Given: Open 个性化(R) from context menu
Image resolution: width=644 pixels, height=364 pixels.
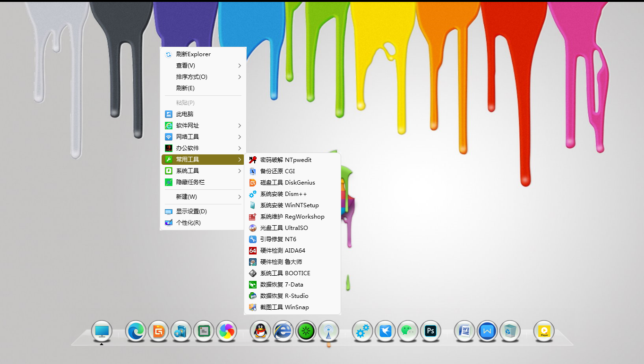Looking at the screenshot, I should click(x=203, y=223).
